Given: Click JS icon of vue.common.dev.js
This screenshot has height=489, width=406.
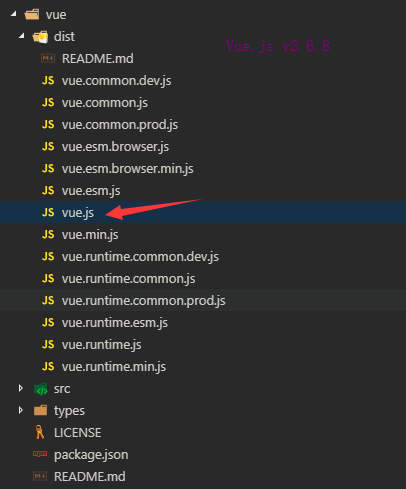Looking at the screenshot, I should (48, 80).
